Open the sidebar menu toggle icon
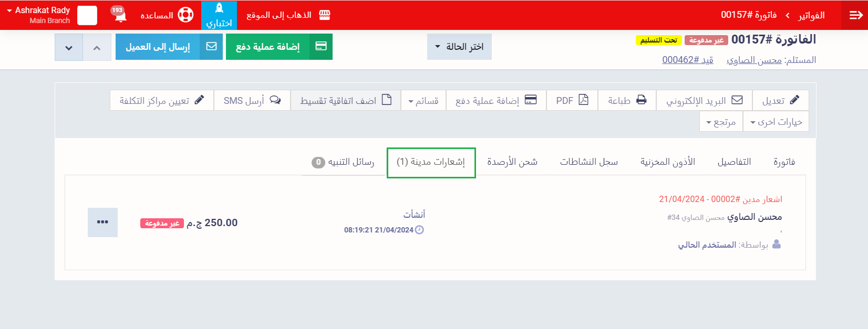Viewport: 868px width, 329px height. tap(855, 15)
